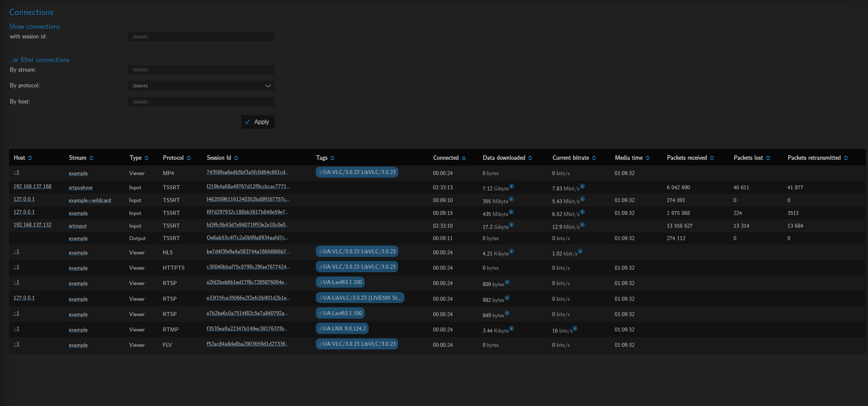Click info icon next to 435 Mibyte
The image size is (868, 406).
click(511, 212)
